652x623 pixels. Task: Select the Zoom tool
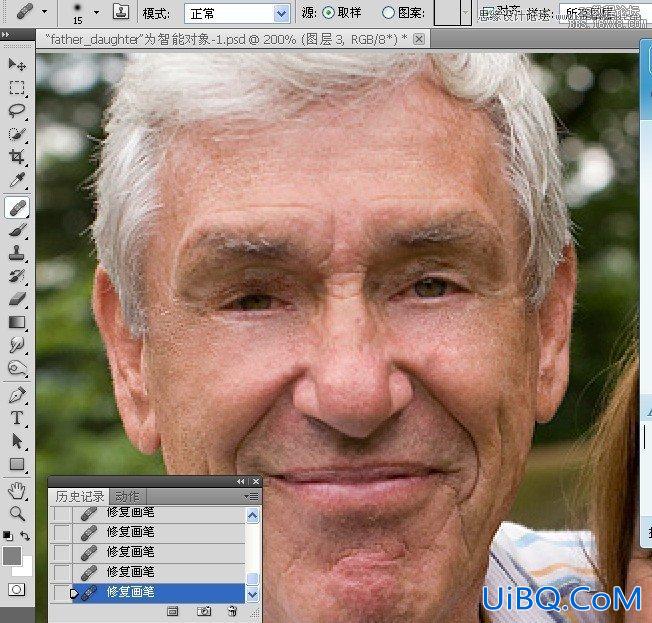coord(17,514)
